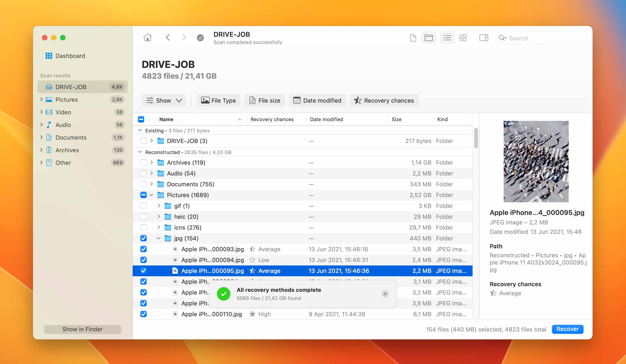
Task: Filter by File size
Action: coord(264,101)
